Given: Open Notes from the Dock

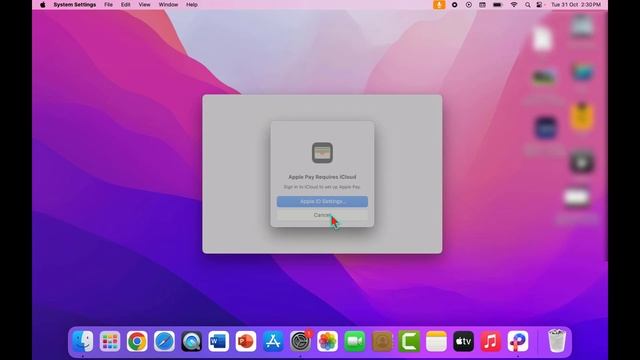Looking at the screenshot, I should 436,341.
